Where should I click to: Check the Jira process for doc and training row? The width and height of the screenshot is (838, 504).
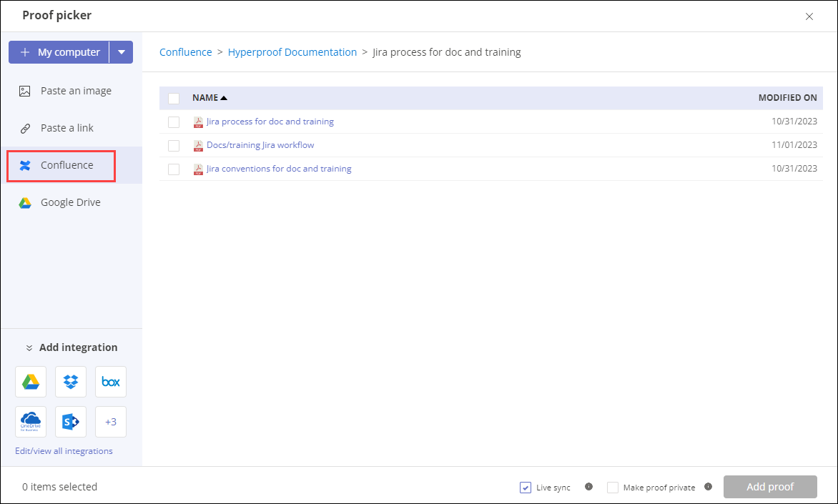(x=174, y=122)
